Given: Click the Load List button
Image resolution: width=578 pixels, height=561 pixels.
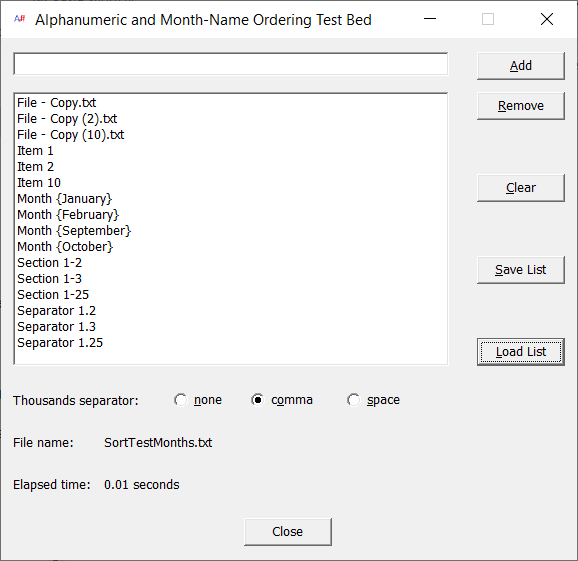Looking at the screenshot, I should click(520, 352).
